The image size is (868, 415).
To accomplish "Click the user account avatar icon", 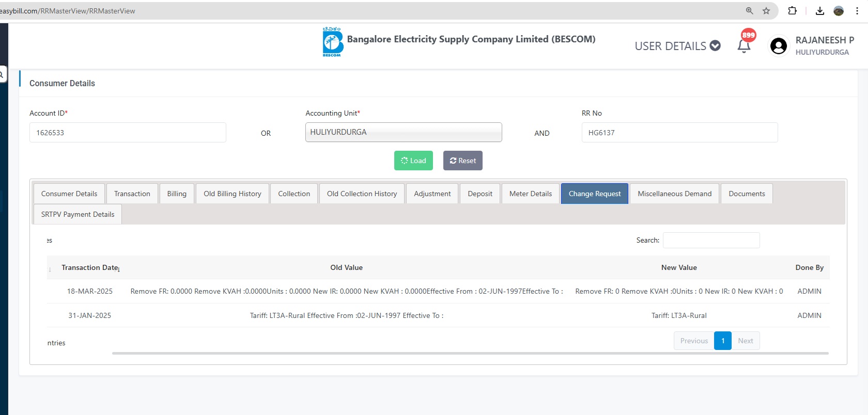I will 779,46.
